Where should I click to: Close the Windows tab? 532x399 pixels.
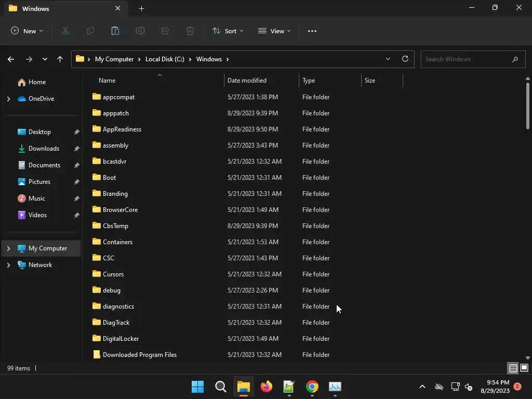click(118, 8)
